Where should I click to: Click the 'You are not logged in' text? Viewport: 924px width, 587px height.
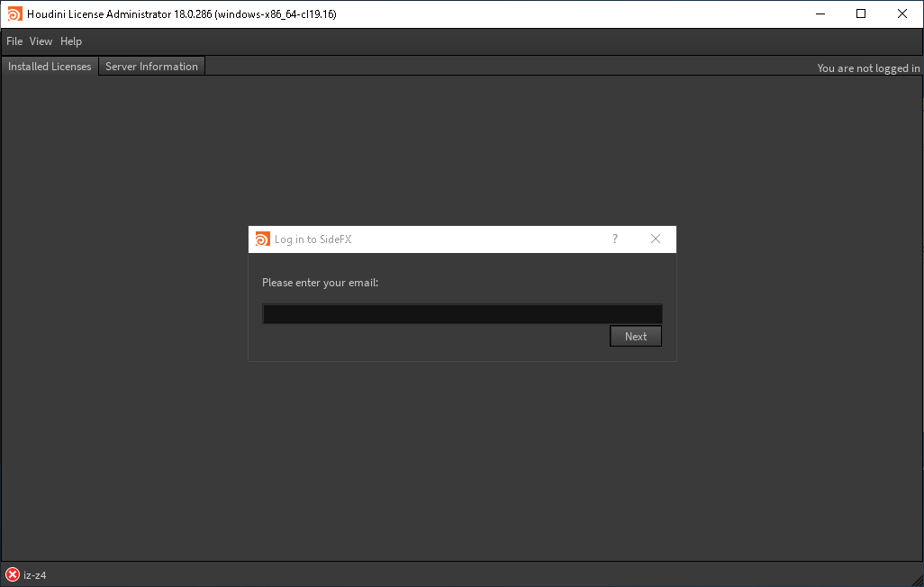coord(868,68)
